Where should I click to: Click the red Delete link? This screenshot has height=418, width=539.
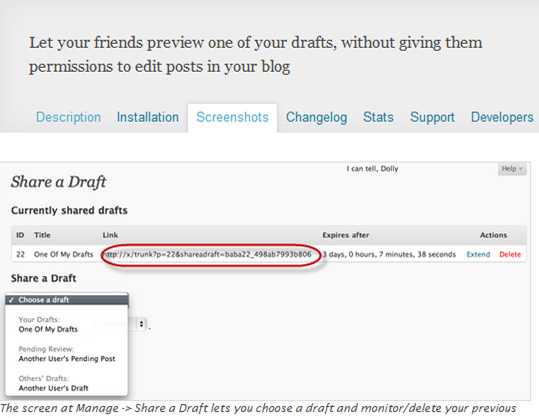click(x=510, y=254)
